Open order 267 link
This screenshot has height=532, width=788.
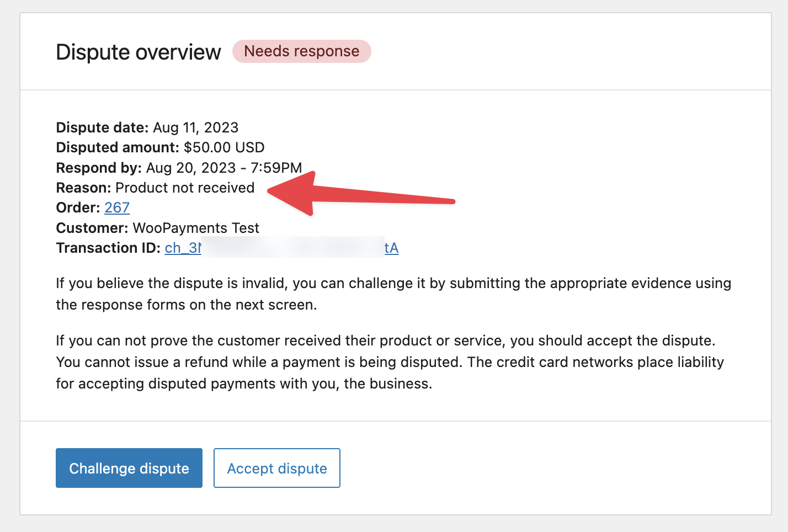[x=117, y=208]
